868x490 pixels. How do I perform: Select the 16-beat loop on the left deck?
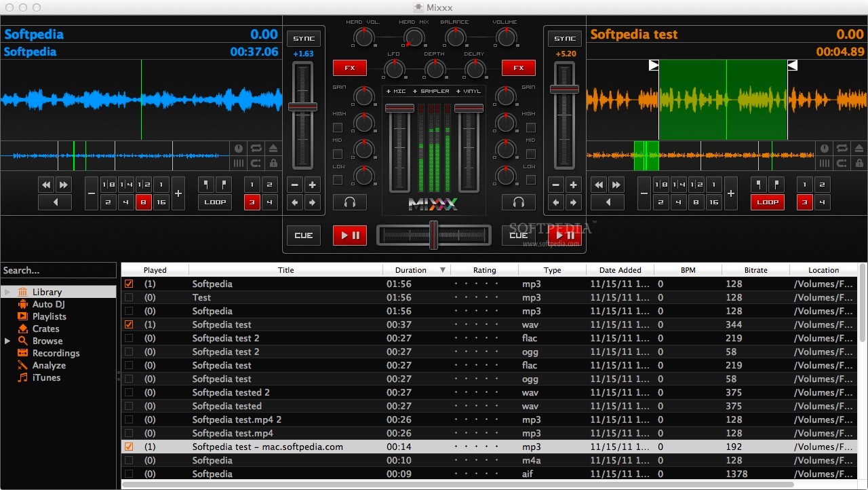pyautogui.click(x=161, y=202)
